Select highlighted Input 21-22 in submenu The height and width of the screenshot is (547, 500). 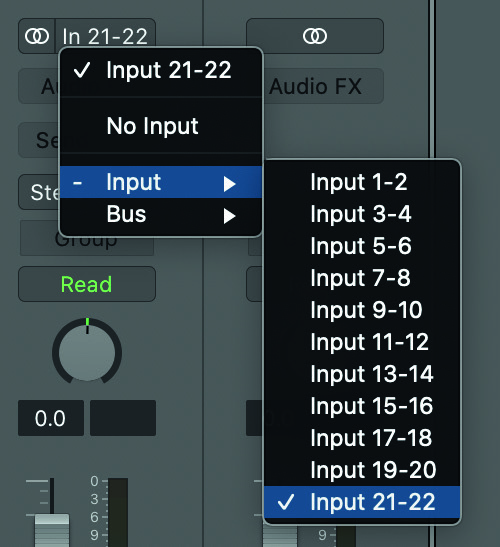coord(362,502)
